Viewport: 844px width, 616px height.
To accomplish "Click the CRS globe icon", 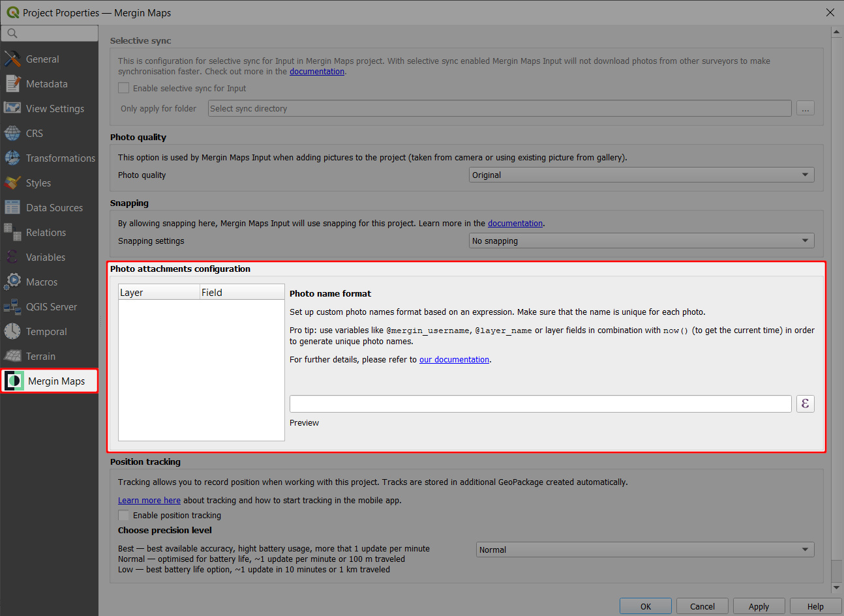I will (12, 133).
